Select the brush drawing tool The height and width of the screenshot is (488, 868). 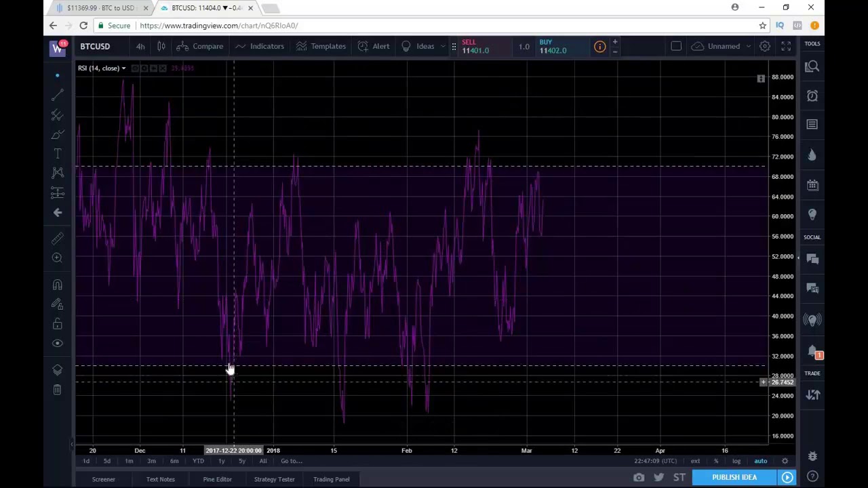[58, 134]
